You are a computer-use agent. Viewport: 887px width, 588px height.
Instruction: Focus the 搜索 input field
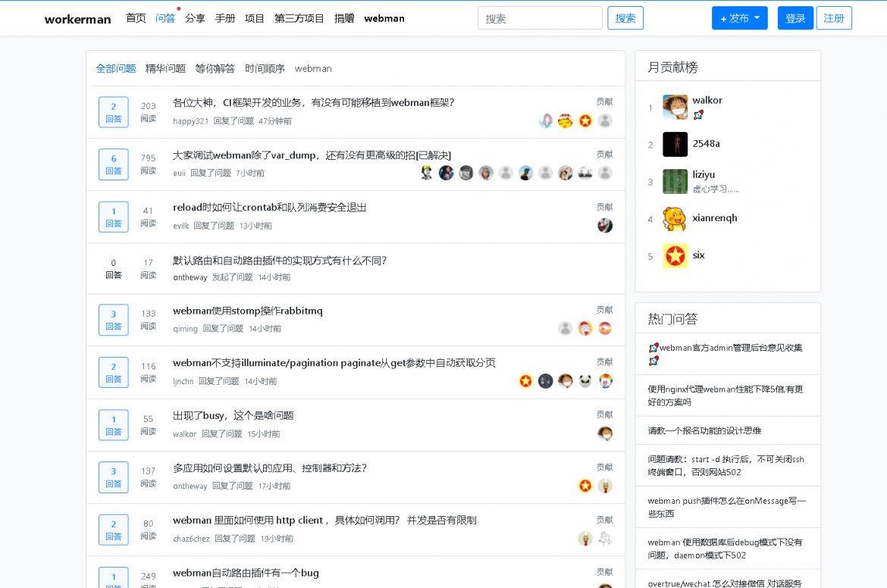pyautogui.click(x=541, y=18)
